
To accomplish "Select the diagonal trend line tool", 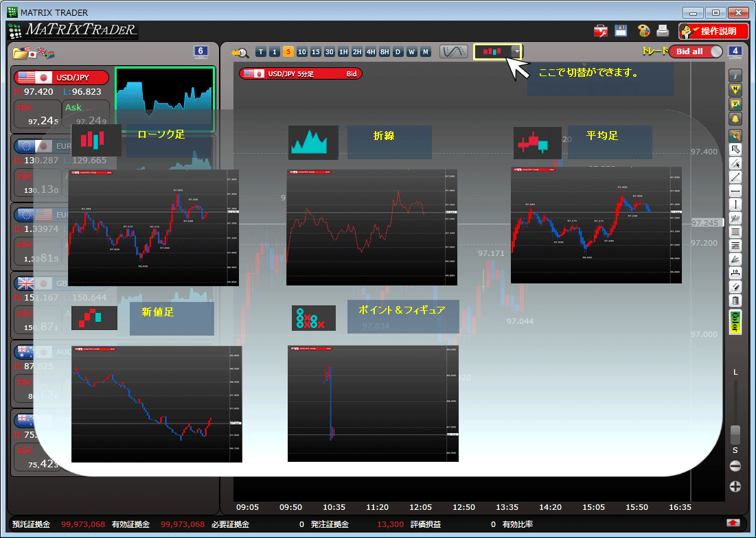I will 735,177.
